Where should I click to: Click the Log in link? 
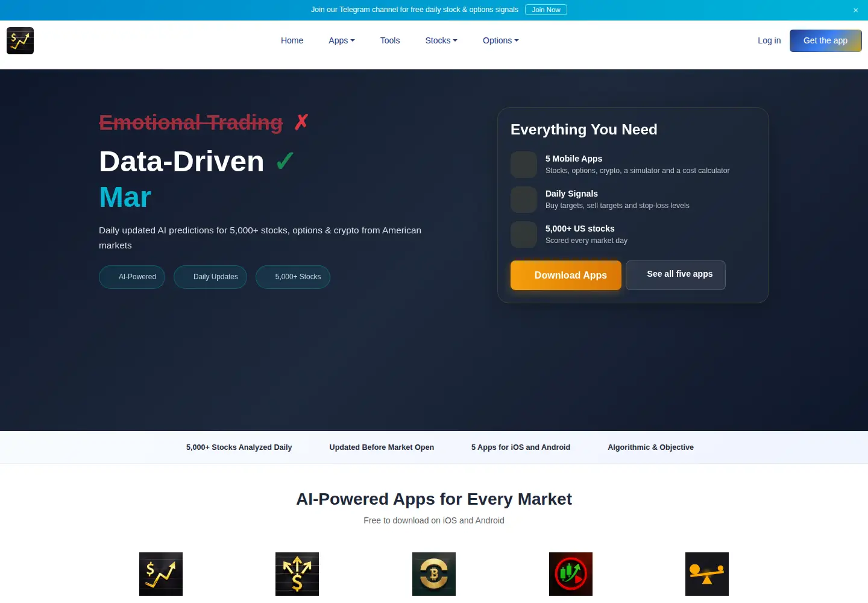tap(769, 40)
